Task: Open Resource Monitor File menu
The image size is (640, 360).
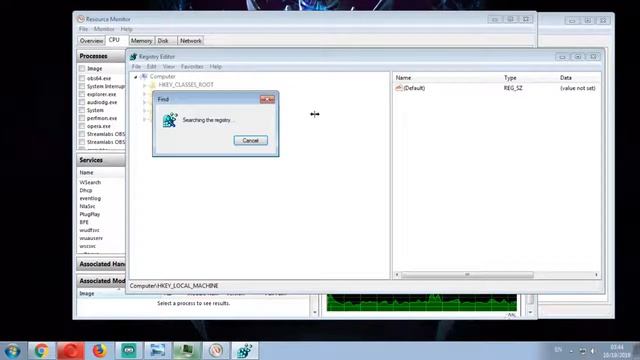Action: tap(83, 29)
